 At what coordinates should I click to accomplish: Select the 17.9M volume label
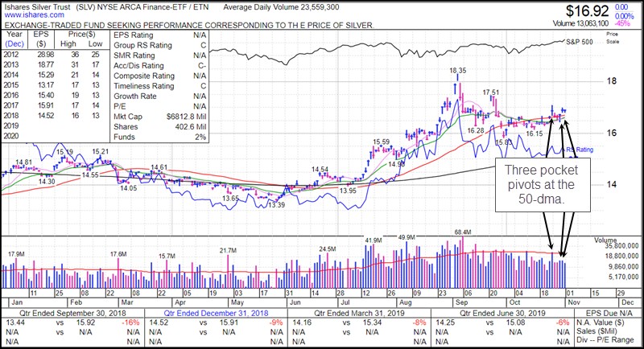pos(16,254)
